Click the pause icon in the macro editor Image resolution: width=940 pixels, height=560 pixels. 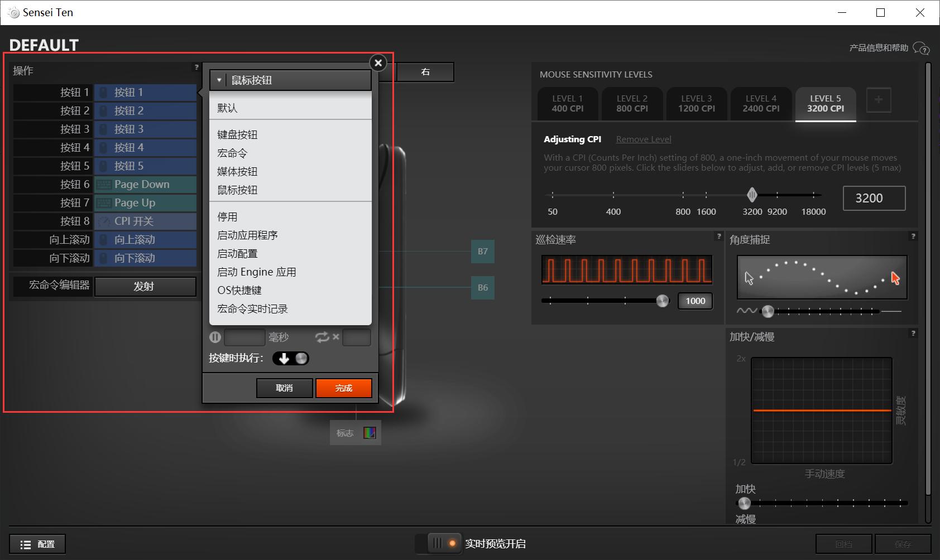tap(215, 337)
